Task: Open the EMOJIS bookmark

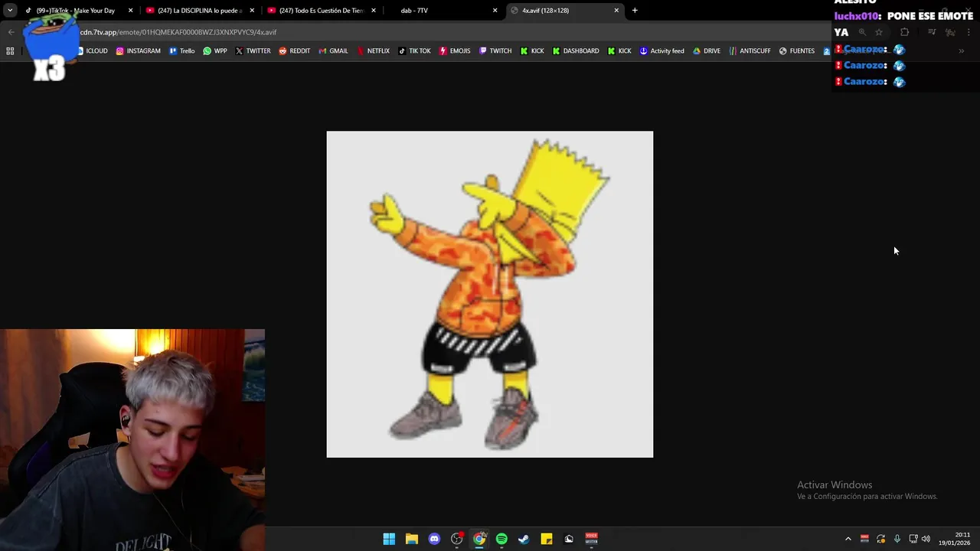Action: point(455,51)
